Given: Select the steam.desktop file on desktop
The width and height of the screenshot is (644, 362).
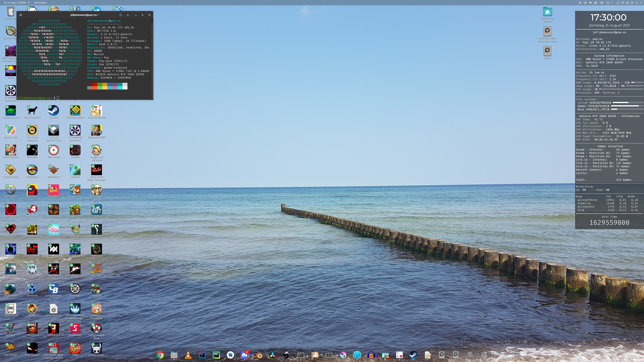Looking at the screenshot, I should pyautogui.click(x=53, y=310).
